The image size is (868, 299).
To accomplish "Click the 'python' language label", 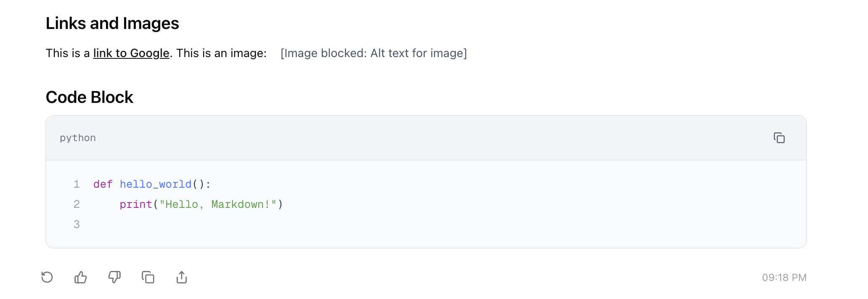I will point(78,138).
